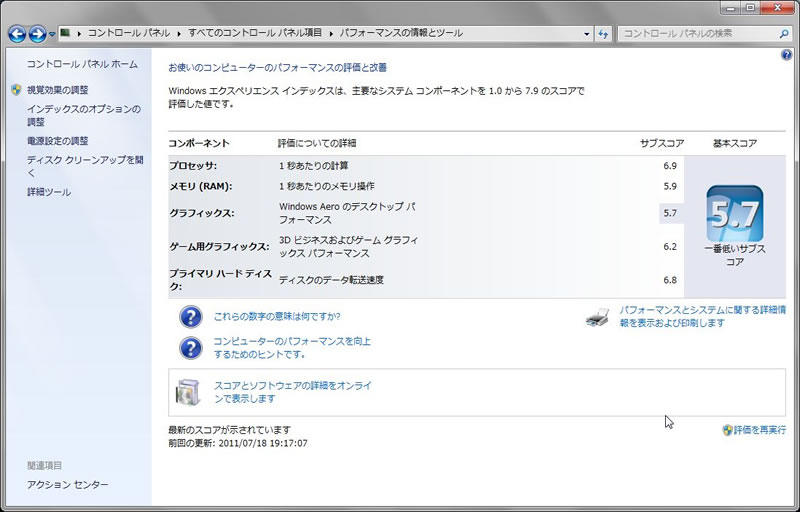Open コントロール パネル ホーム in sidebar
The height and width of the screenshot is (512, 800).
(82, 64)
